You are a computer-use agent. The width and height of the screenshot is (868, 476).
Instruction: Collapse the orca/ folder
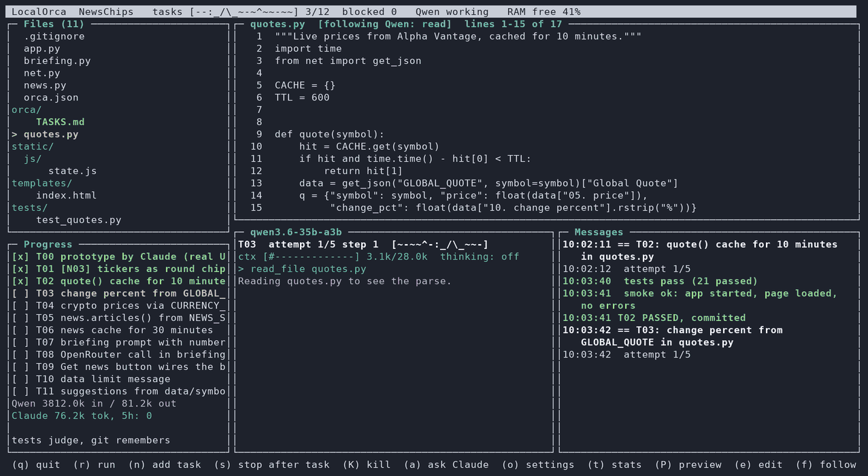coord(27,109)
